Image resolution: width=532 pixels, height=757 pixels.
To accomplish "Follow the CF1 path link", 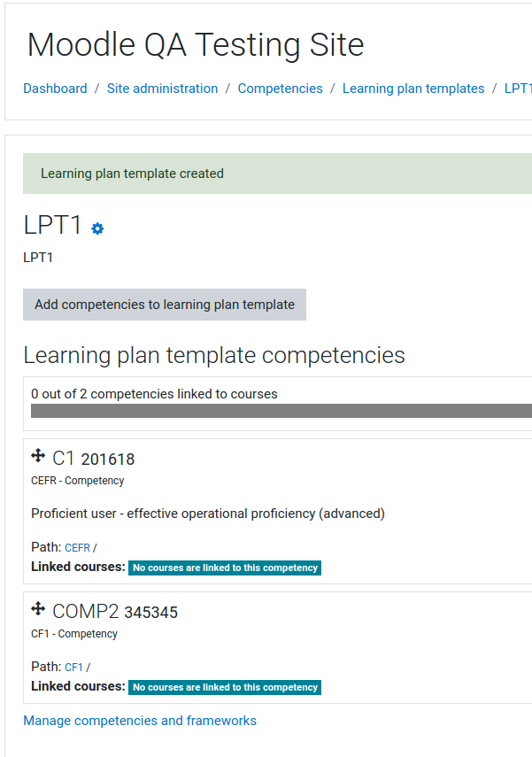I will coord(73,668).
